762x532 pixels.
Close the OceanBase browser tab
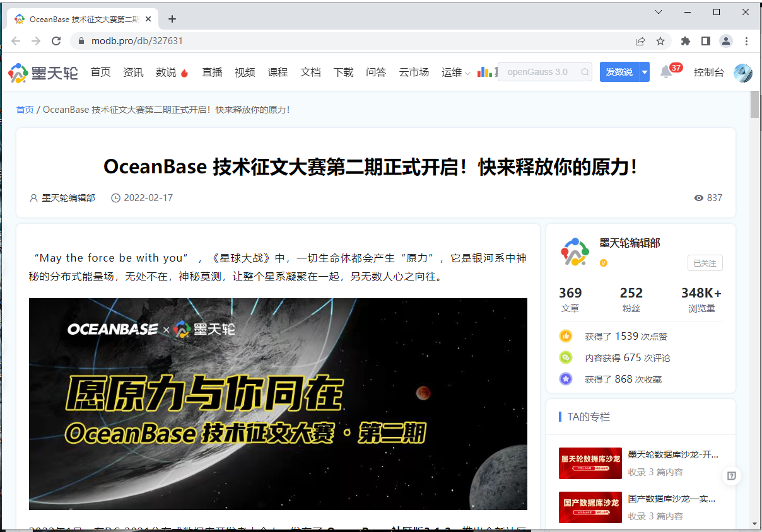(x=148, y=19)
